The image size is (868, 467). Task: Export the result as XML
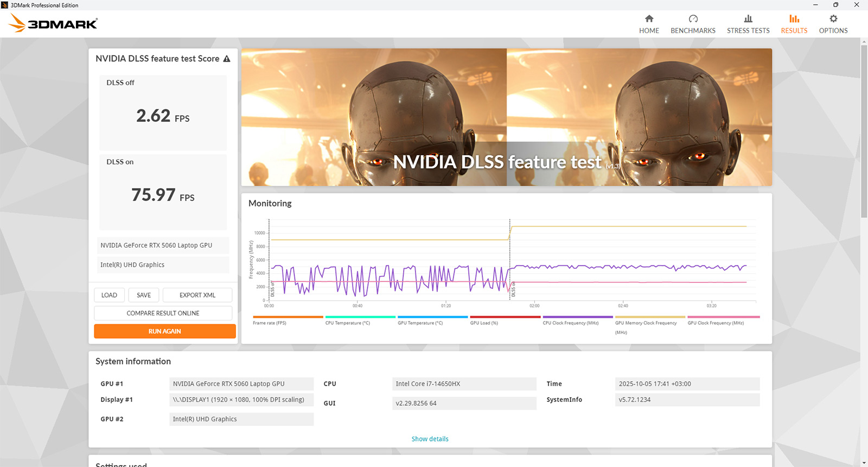pyautogui.click(x=197, y=295)
